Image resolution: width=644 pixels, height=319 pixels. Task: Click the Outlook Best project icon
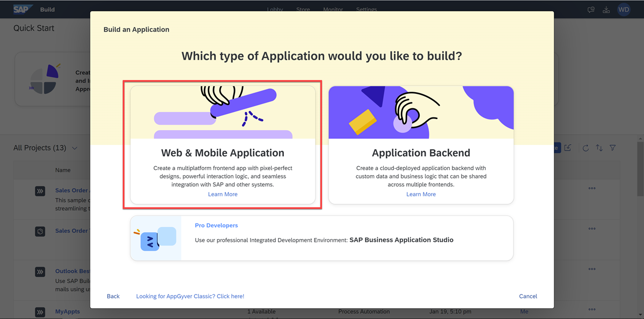40,272
